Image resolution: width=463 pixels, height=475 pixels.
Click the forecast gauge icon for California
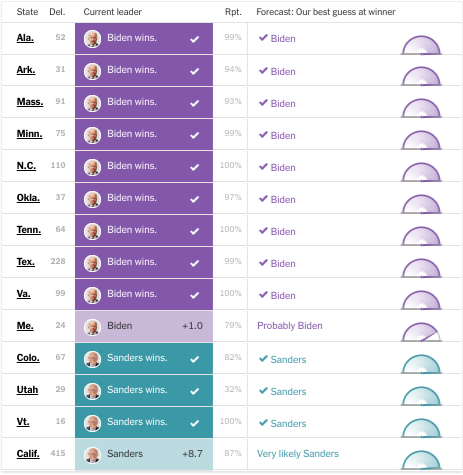[x=421, y=460]
